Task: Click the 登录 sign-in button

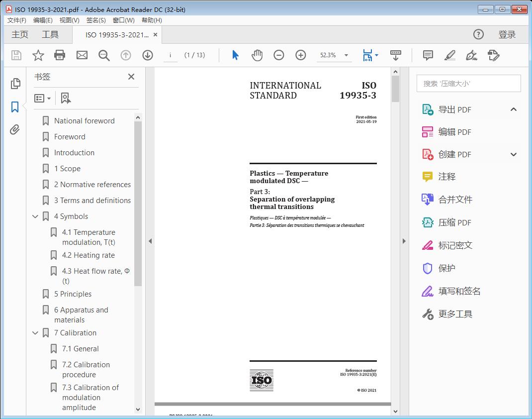Action: (x=507, y=34)
